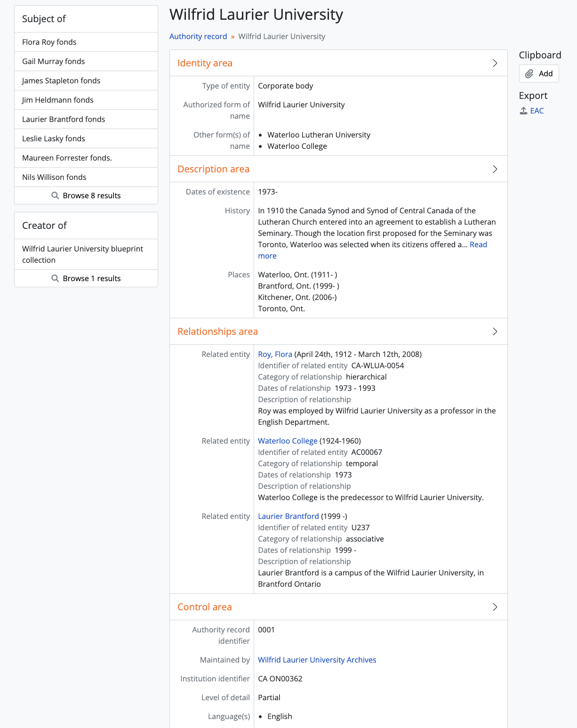Image resolution: width=577 pixels, height=728 pixels.
Task: Toggle the Control area chevron
Action: pos(495,607)
